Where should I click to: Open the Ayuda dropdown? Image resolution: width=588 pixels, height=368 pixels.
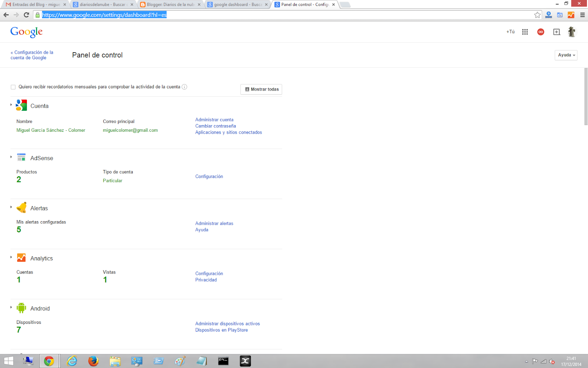(566, 55)
